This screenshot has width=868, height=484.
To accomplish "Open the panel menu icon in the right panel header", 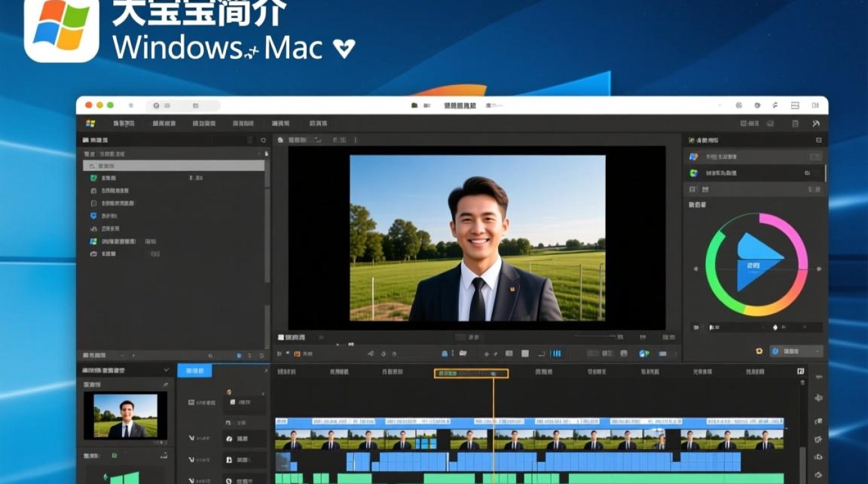I will (819, 140).
